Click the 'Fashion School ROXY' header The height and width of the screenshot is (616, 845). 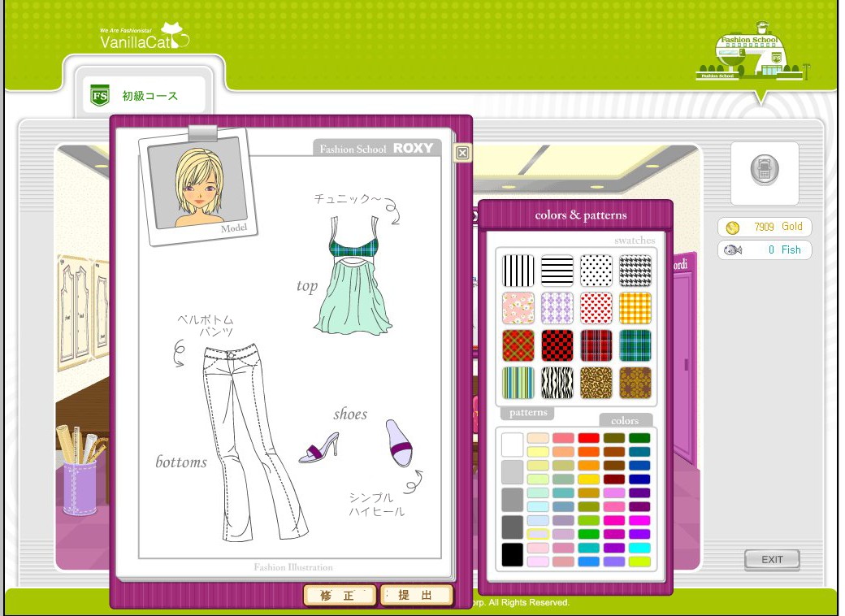point(376,148)
